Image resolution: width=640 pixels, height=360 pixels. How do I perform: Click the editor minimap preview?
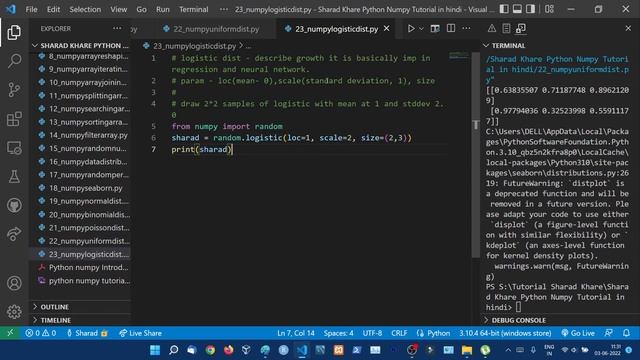[460, 55]
